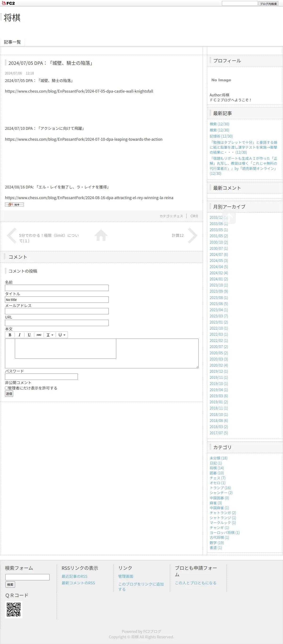Click the blog title 将棋
The width and height of the screenshot is (283, 644).
12,17
